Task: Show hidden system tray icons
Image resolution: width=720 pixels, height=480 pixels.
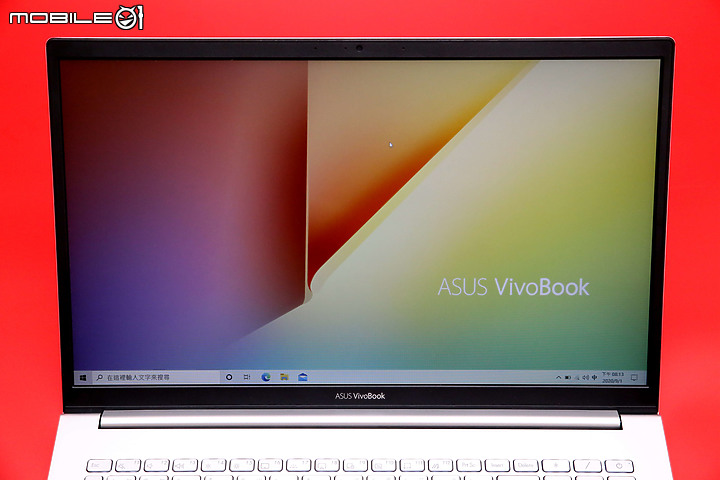Action: click(x=558, y=378)
